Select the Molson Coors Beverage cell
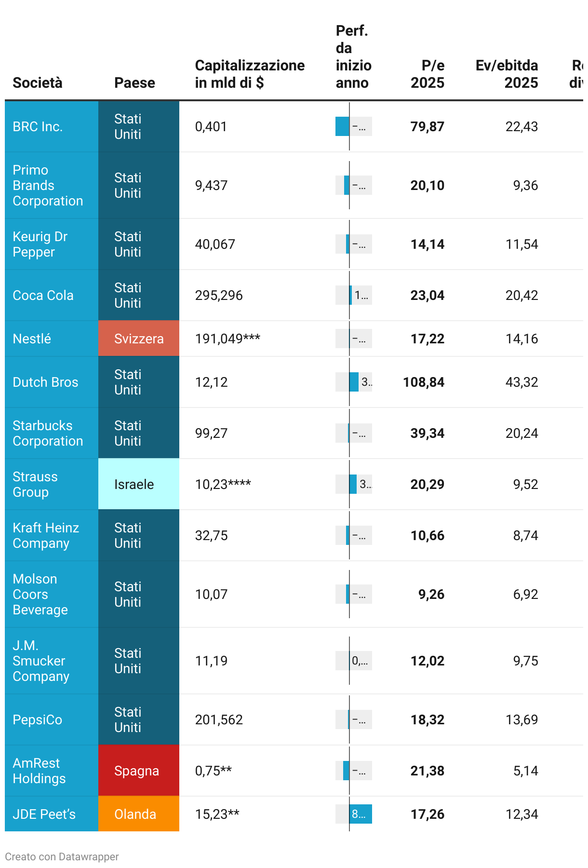588x868 pixels. click(40, 594)
